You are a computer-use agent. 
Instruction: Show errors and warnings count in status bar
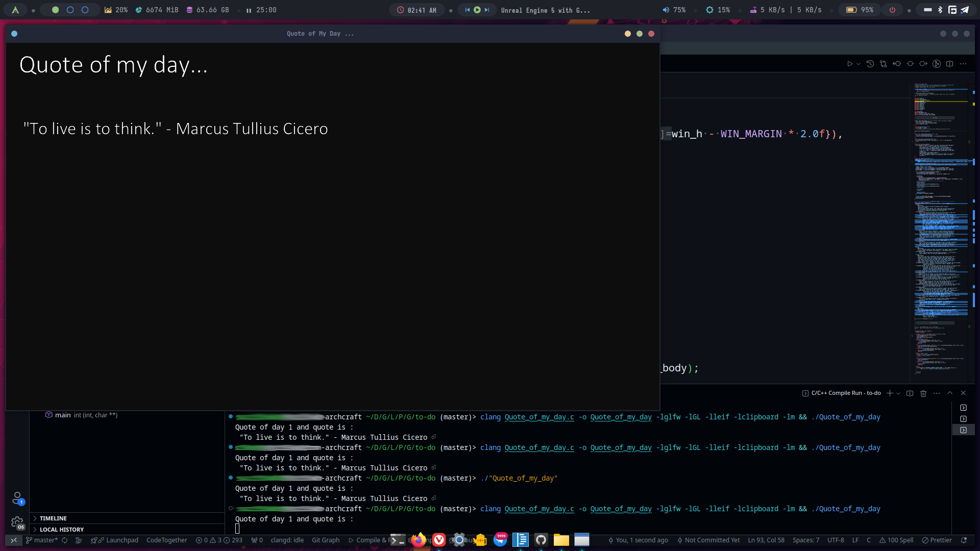point(219,540)
